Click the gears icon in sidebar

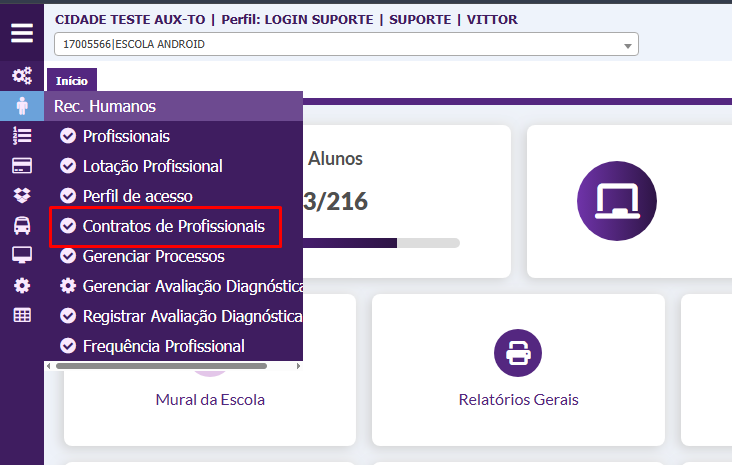pos(21,76)
